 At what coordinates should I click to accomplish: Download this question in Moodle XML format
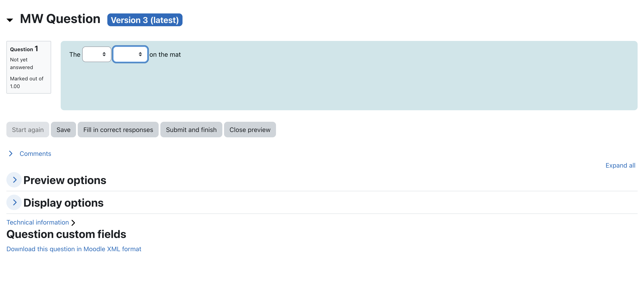(x=74, y=249)
